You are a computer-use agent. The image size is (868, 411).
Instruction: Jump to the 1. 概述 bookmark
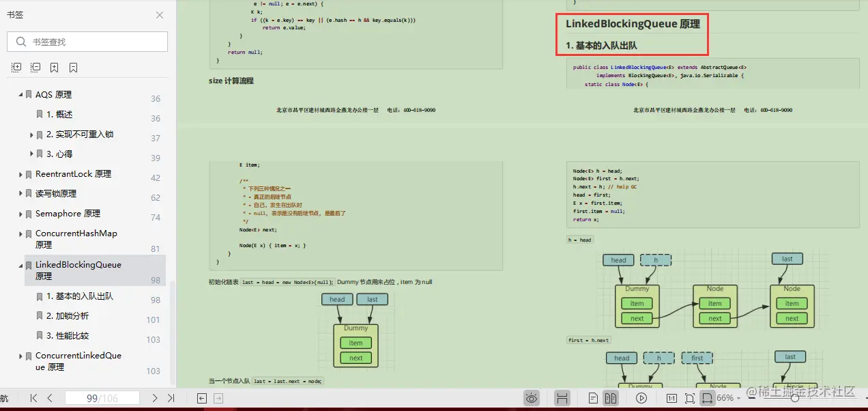59,115
